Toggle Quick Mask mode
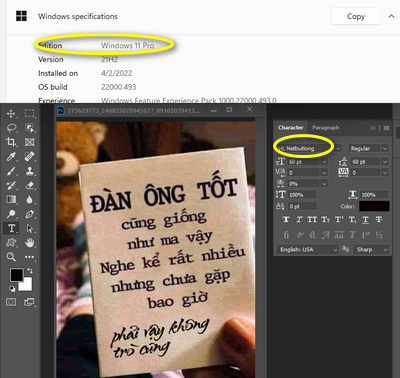 coord(11,302)
